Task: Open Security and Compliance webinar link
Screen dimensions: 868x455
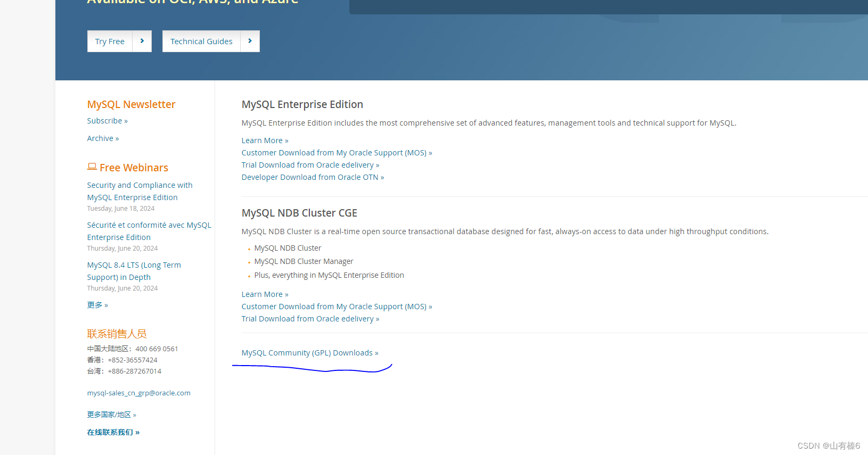Action: tap(140, 191)
